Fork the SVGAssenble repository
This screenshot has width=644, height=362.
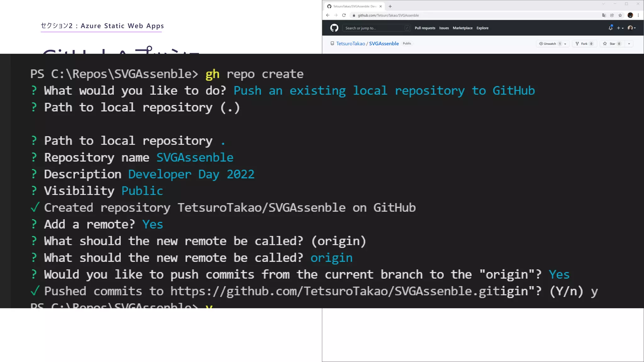(584, 44)
